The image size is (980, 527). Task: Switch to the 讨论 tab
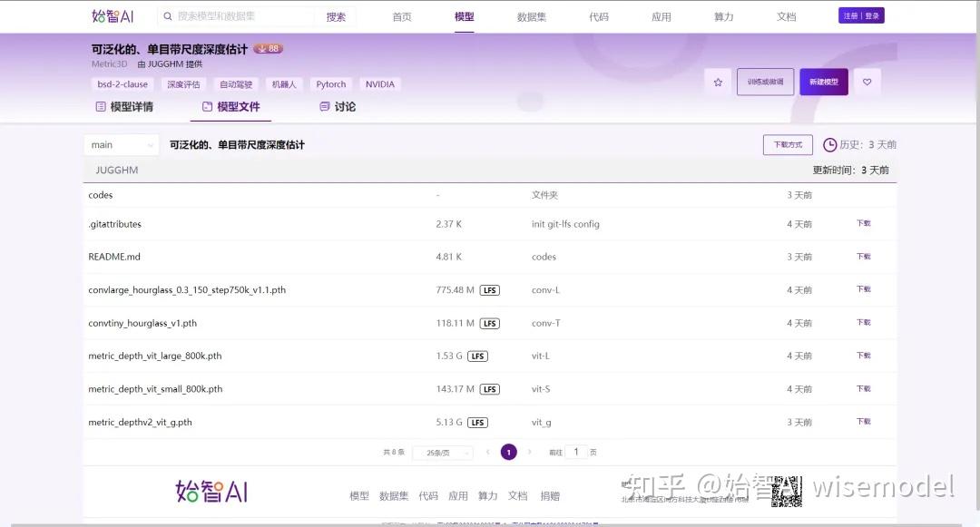346,107
